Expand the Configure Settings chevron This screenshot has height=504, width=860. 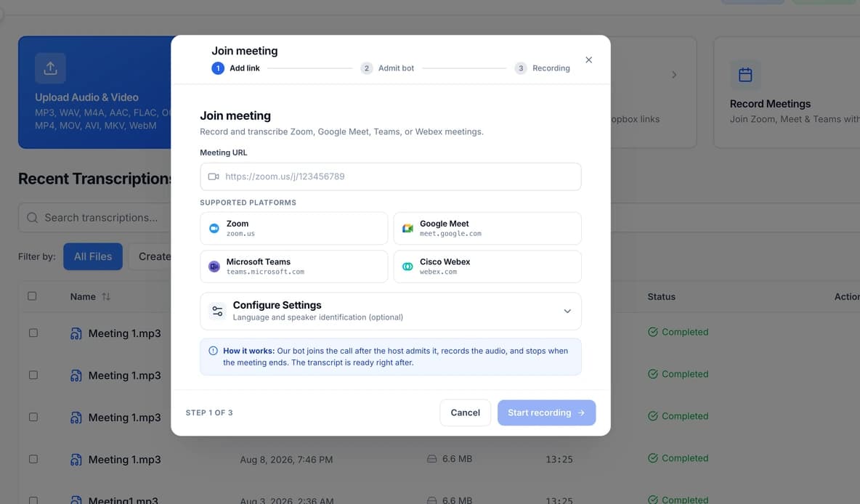point(567,311)
